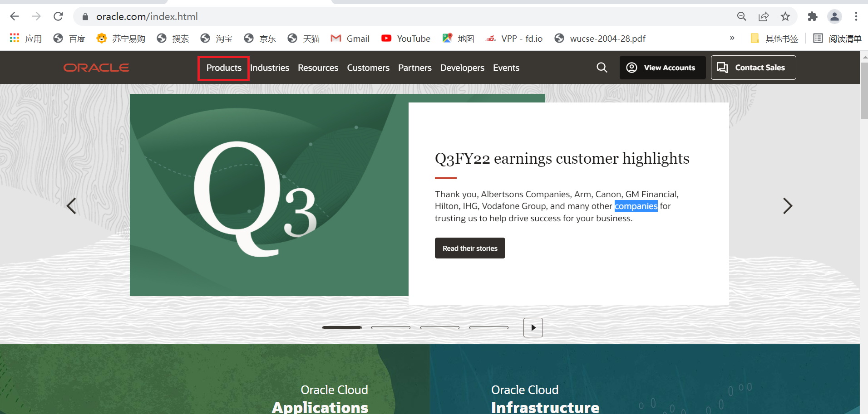Image resolution: width=868 pixels, height=414 pixels.
Task: Open the wucse-2004-28.pdf bookmark
Action: click(600, 39)
